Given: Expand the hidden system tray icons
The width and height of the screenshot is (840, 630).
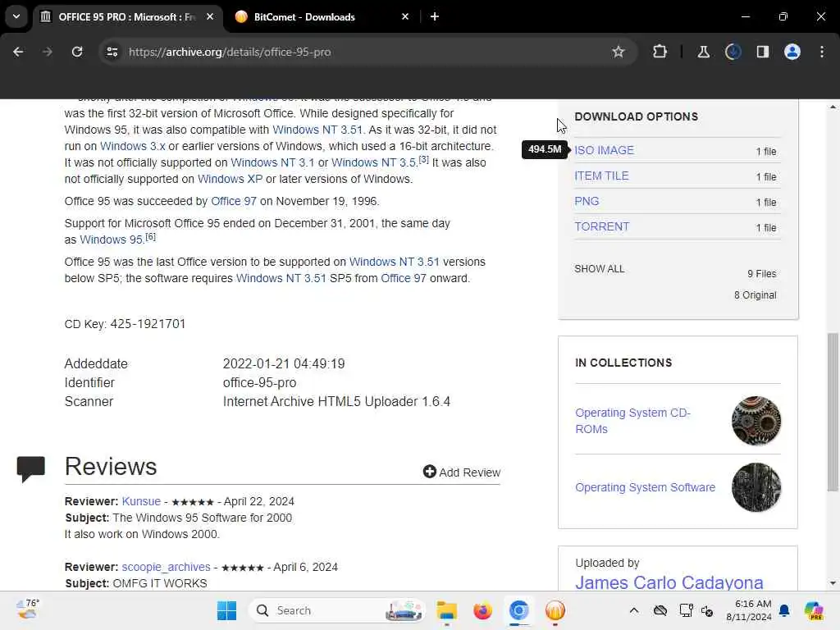Looking at the screenshot, I should [634, 610].
